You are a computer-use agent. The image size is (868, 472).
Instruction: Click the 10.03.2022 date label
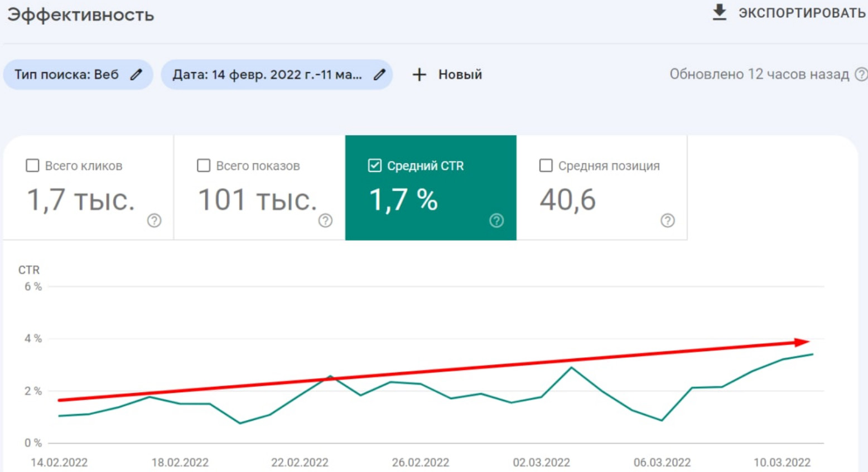[x=782, y=463]
